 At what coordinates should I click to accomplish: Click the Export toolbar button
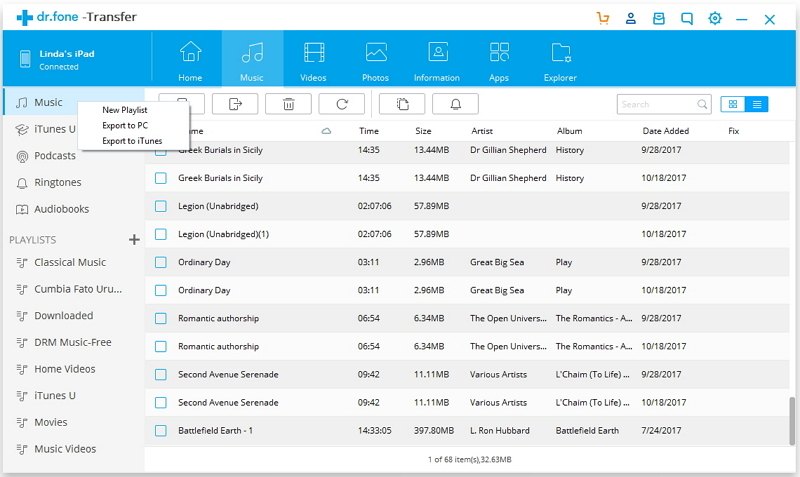click(x=235, y=104)
